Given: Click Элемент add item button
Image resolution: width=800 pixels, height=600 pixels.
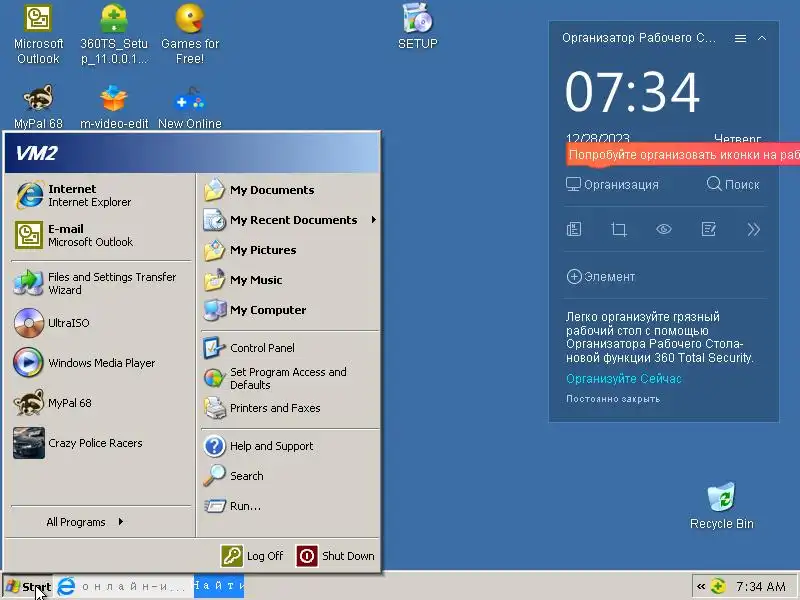Looking at the screenshot, I should tap(601, 277).
